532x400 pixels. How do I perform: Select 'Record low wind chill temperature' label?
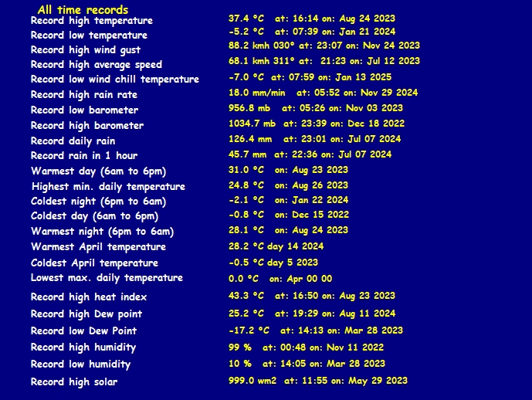pyautogui.click(x=115, y=80)
